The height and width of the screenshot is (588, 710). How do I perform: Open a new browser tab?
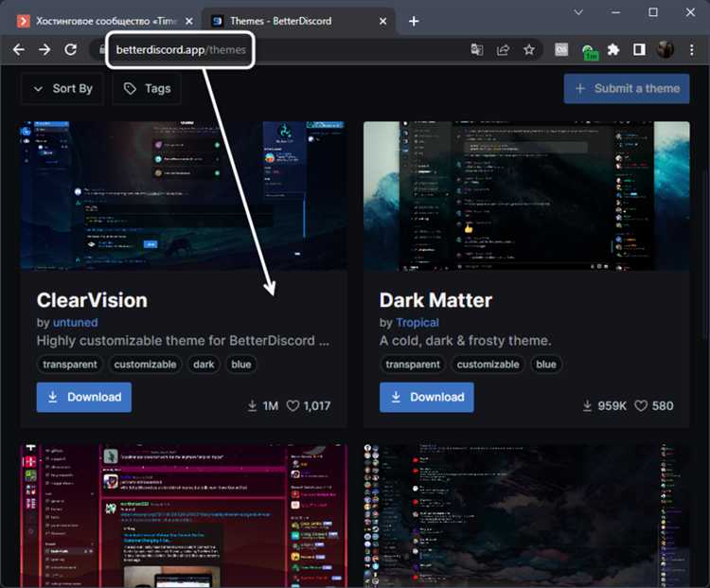pyautogui.click(x=414, y=21)
